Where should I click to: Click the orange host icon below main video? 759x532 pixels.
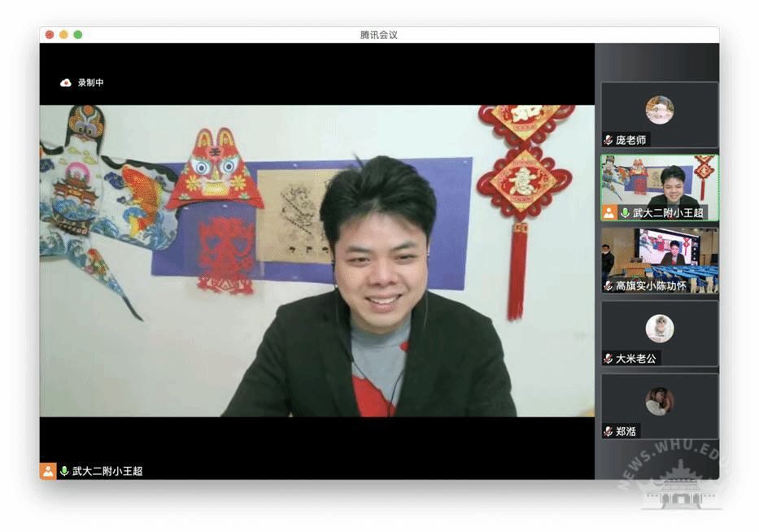click(48, 470)
